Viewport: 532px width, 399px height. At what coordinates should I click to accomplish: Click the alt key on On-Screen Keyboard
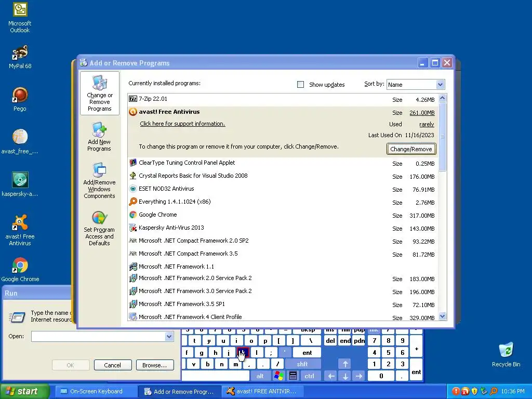point(260,376)
